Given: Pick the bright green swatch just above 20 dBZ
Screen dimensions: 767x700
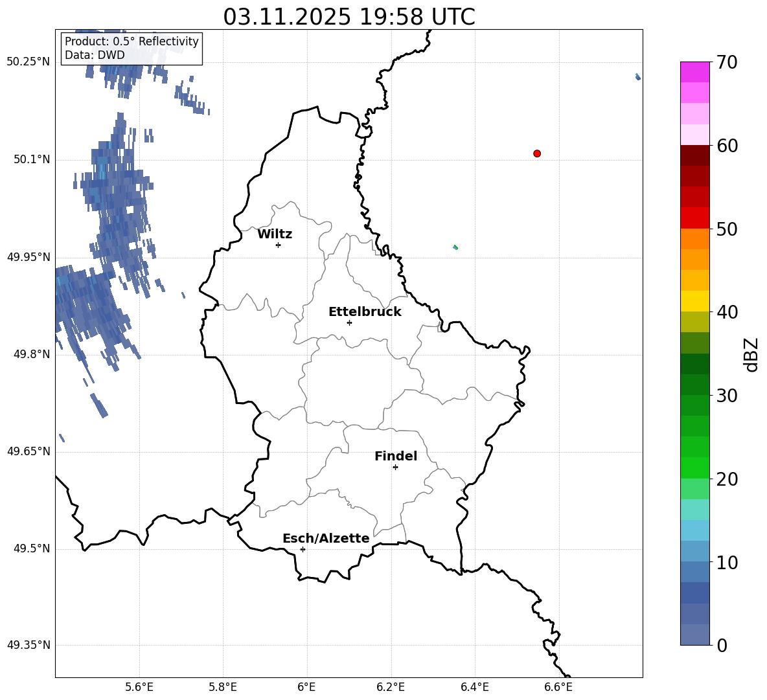Looking at the screenshot, I should point(695,468).
